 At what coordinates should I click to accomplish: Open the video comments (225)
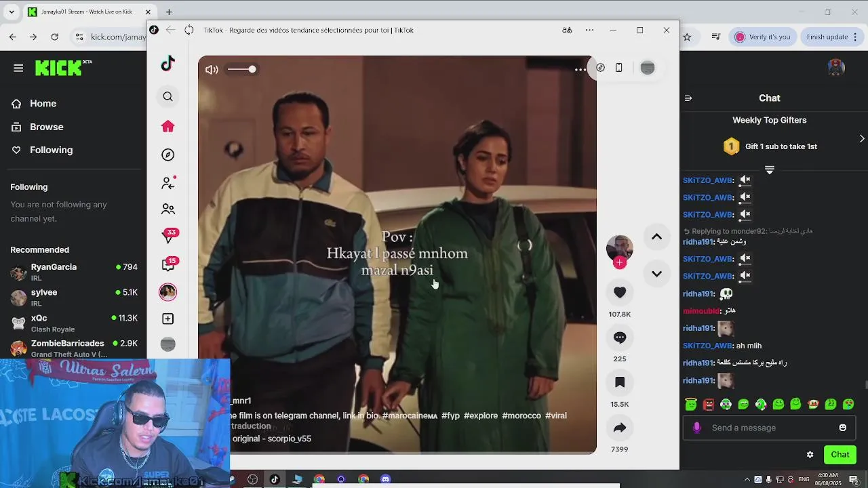[620, 338]
